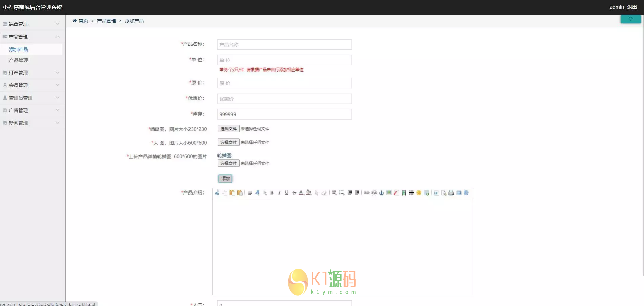Open the text alignment tool

334,193
